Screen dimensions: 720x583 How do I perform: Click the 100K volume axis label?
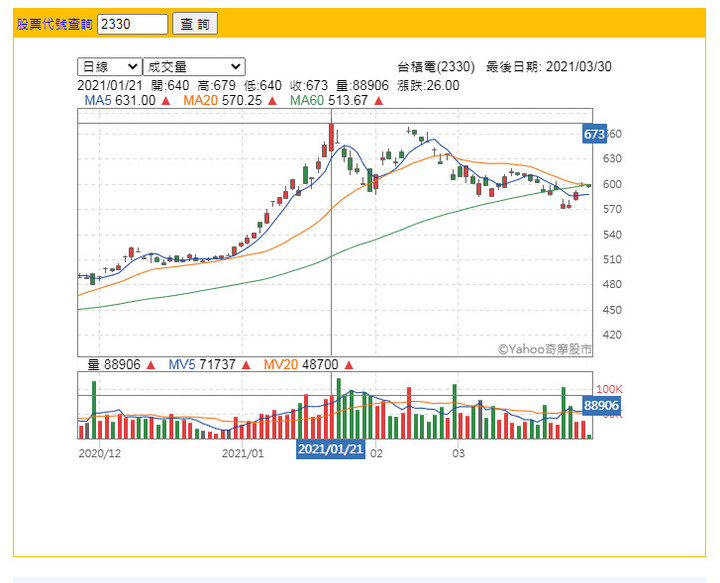pyautogui.click(x=609, y=389)
